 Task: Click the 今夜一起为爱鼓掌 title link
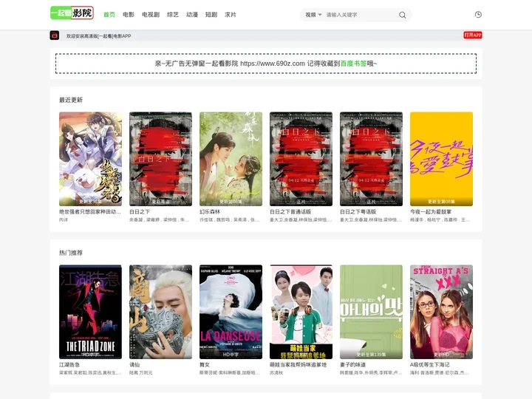431,212
